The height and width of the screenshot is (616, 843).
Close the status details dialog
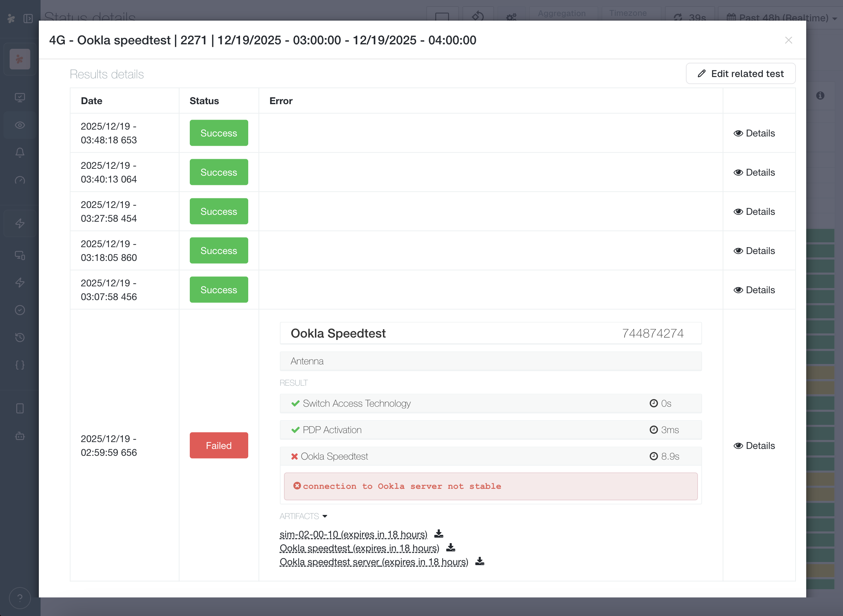[x=788, y=40]
